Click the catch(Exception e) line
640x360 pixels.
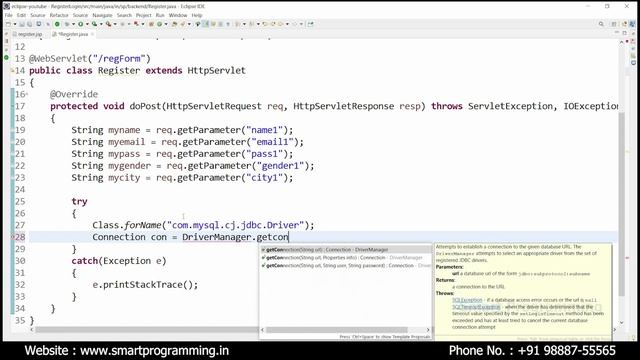click(x=119, y=260)
